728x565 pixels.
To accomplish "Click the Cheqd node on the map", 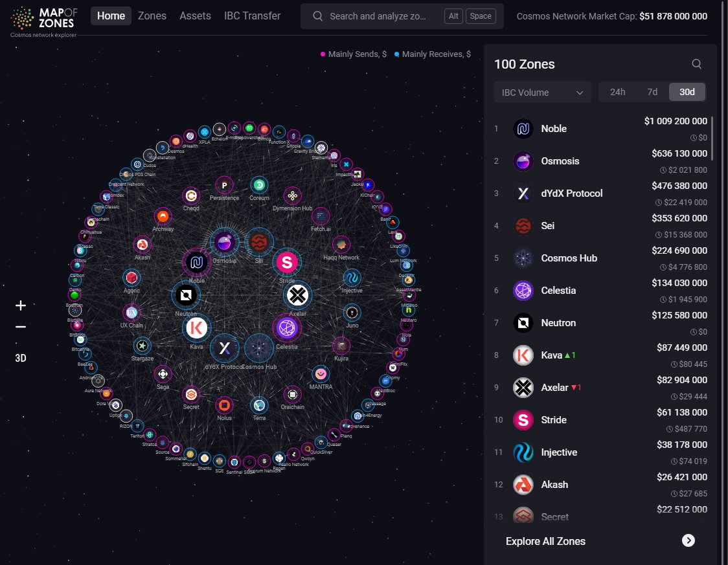I will [x=191, y=195].
